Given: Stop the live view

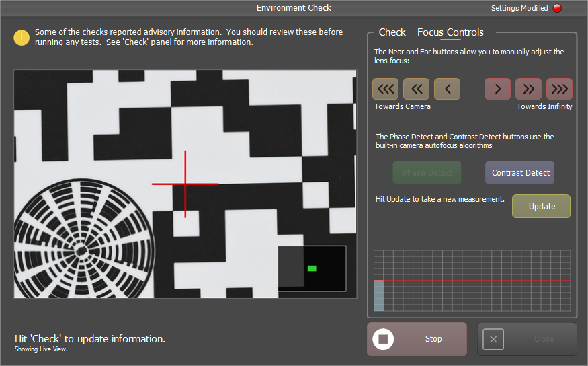Looking at the screenshot, I should click(x=417, y=339).
